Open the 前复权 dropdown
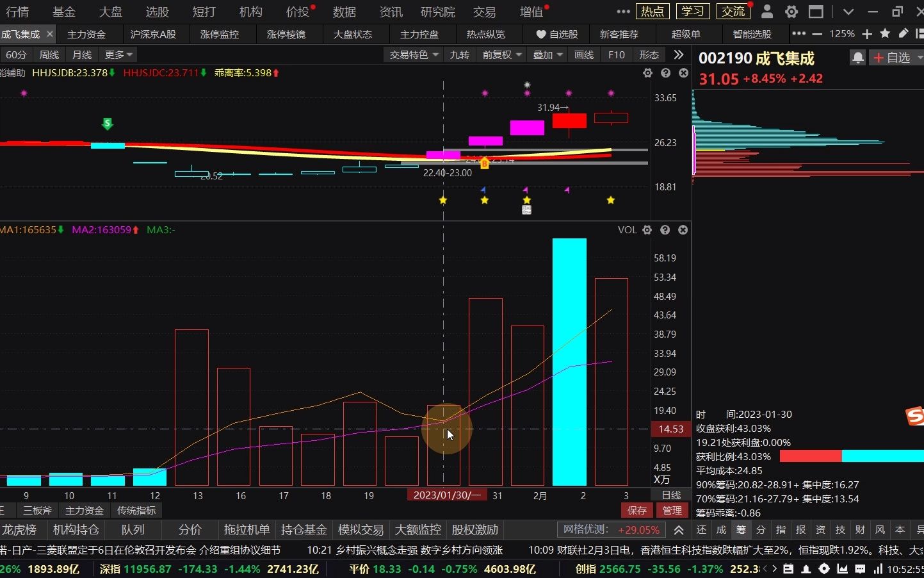Viewport: 924px width, 578px height. click(503, 54)
